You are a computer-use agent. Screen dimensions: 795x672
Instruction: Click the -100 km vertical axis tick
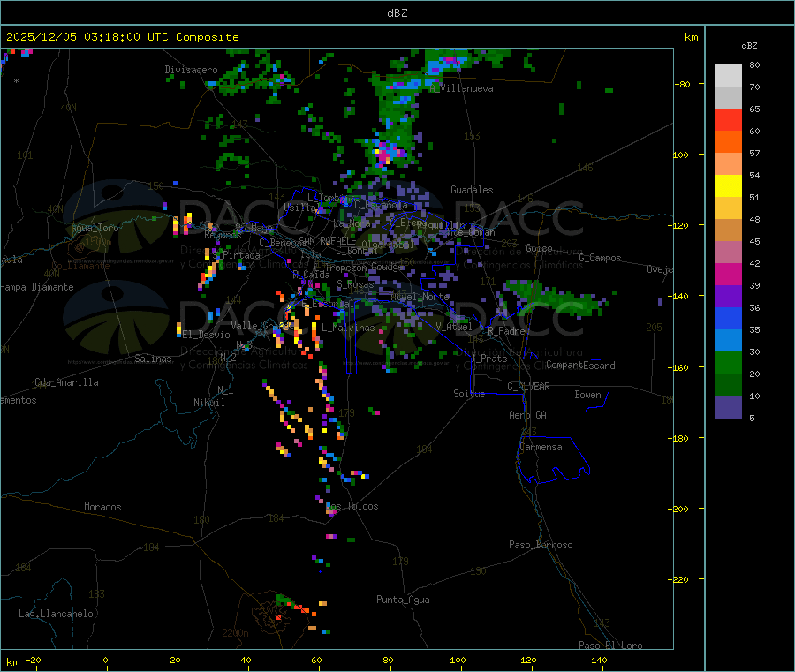680,155
